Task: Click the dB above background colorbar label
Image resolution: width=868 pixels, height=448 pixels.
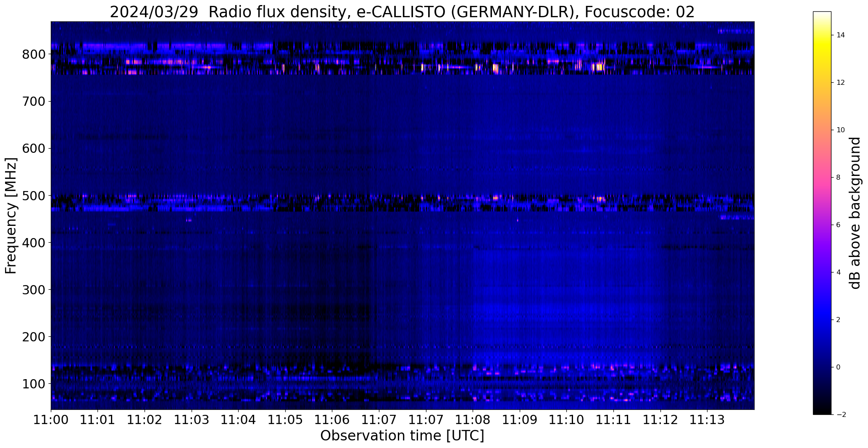Action: click(855, 213)
